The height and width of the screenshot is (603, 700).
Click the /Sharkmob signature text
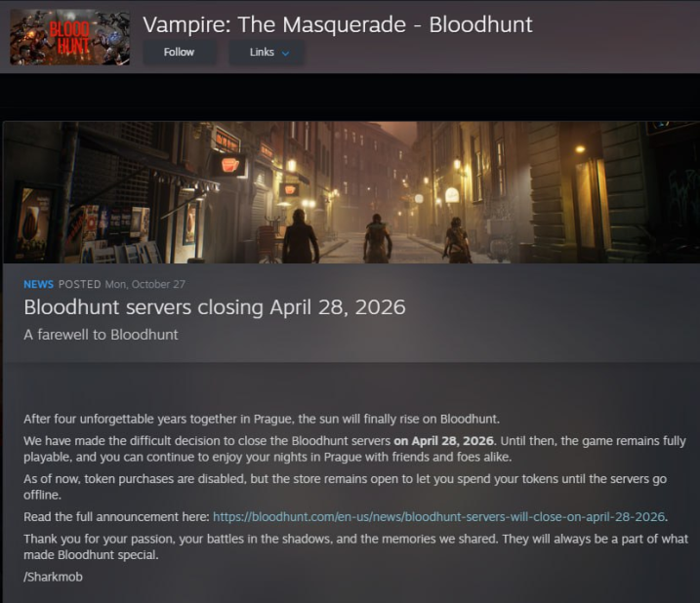point(53,577)
